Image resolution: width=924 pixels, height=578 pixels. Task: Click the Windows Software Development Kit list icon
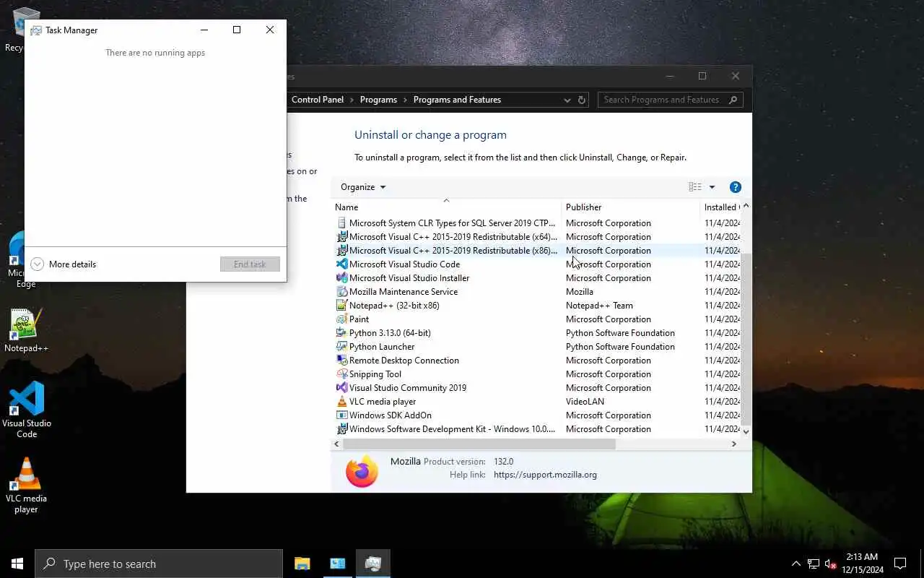(342, 429)
